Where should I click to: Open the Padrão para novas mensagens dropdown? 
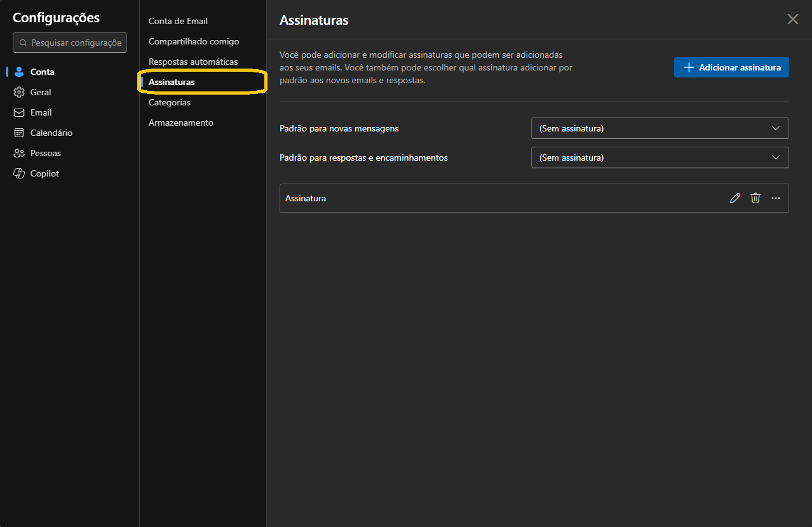point(660,128)
